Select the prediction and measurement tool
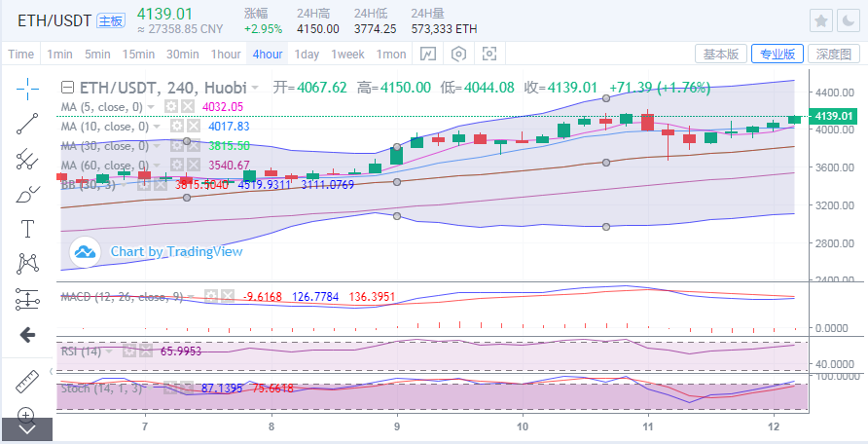868x444 pixels. click(x=27, y=299)
